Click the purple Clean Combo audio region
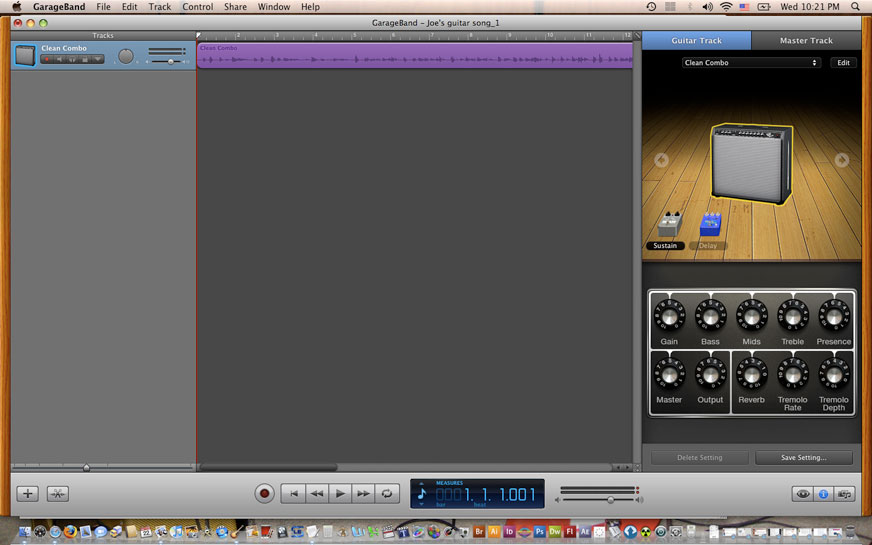This screenshot has width=872, height=545. (415, 56)
